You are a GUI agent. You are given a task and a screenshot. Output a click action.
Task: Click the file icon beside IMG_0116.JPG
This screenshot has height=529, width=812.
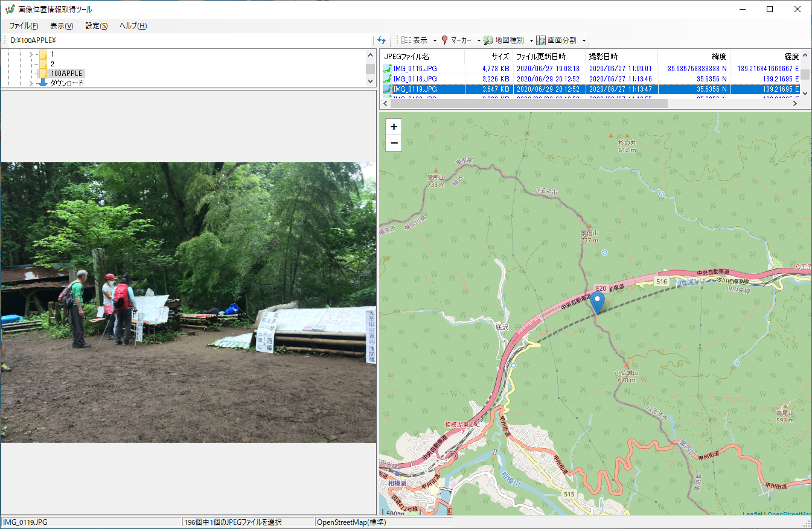click(388, 69)
